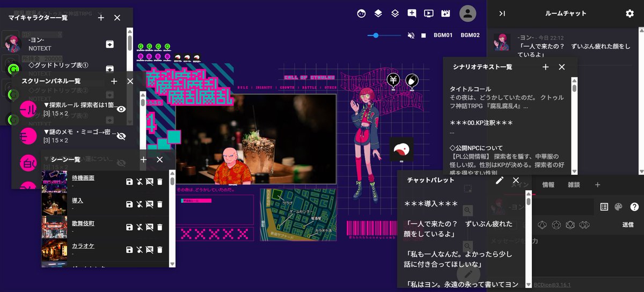Open the chat palette list icon
Image resolution: width=644 pixels, height=292 pixels.
pos(604,207)
